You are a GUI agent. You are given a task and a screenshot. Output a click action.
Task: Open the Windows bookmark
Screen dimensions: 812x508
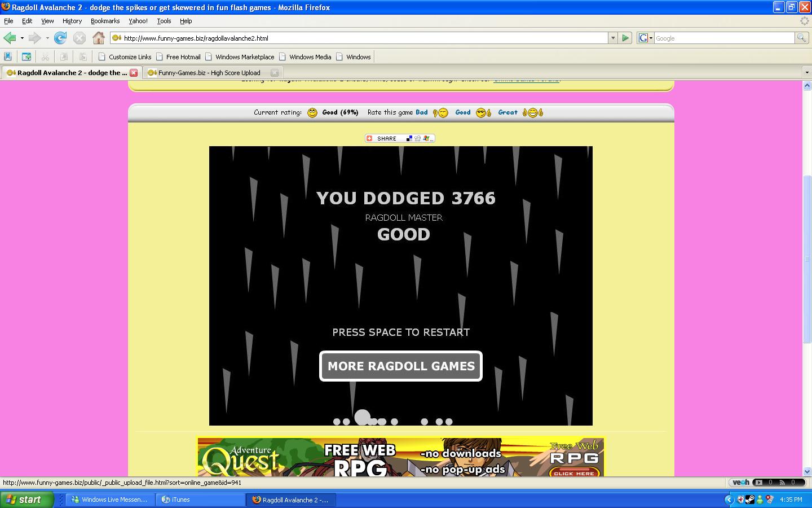point(353,56)
